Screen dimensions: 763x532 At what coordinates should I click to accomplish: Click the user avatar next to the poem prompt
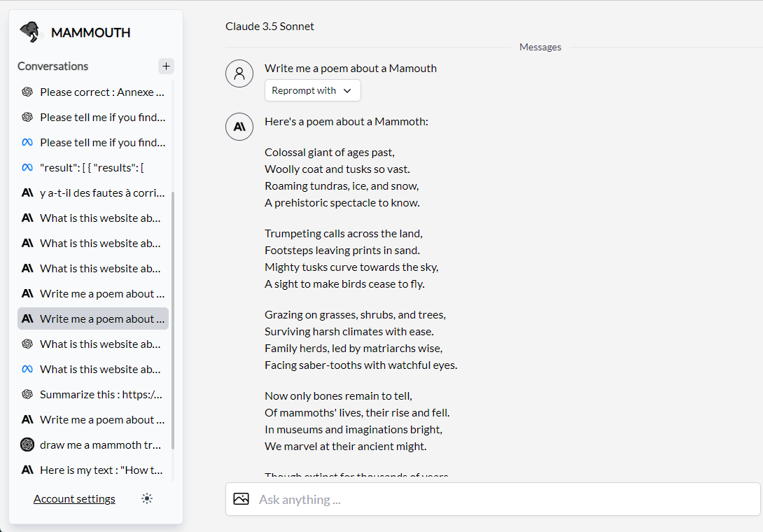[239, 73]
